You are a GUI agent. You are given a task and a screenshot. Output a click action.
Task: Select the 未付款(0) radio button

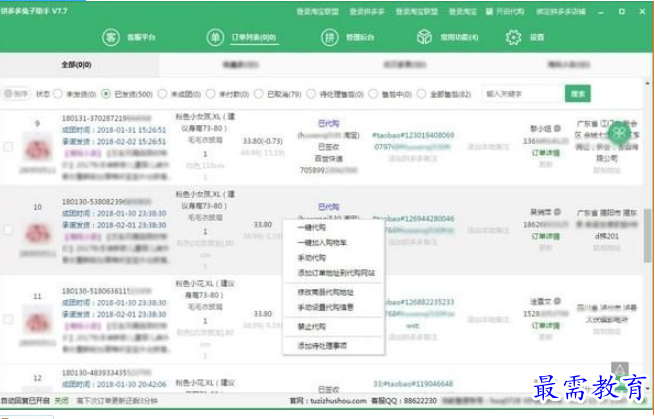pyautogui.click(x=211, y=94)
